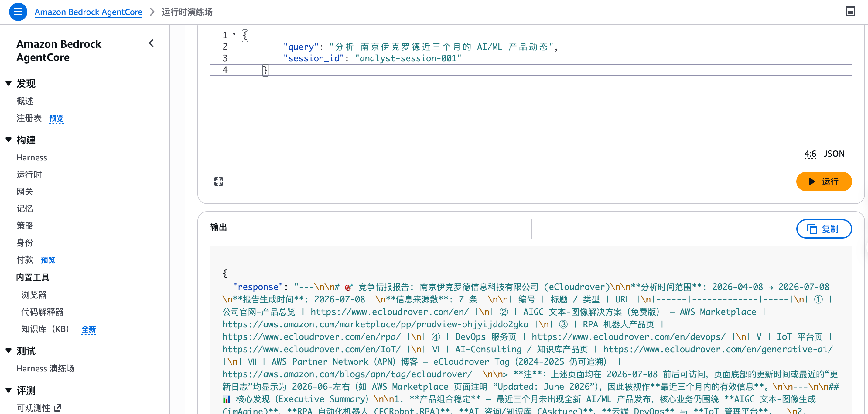The width and height of the screenshot is (868, 414).
Task: Expand the code editor to fullscreen
Action: click(x=218, y=181)
